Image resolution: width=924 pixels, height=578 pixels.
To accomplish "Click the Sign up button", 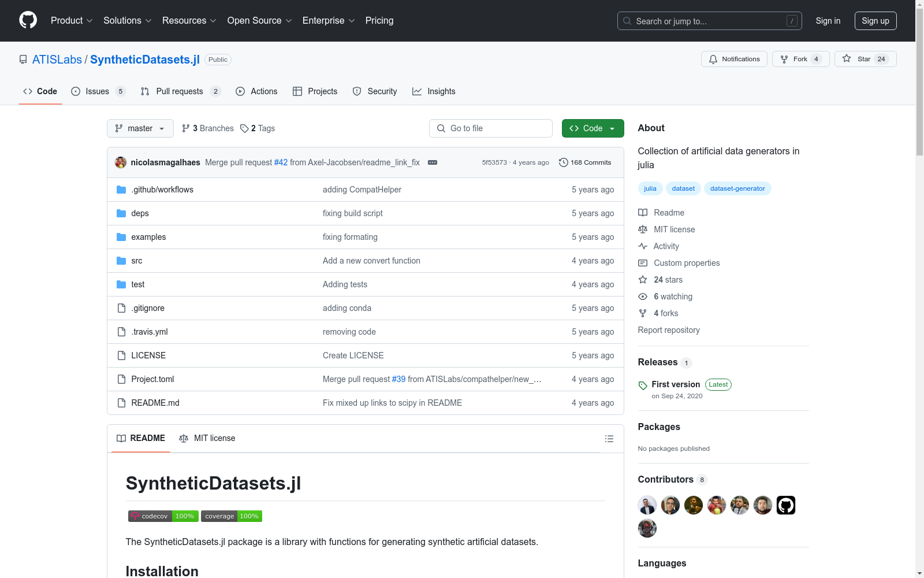I will [x=875, y=21].
